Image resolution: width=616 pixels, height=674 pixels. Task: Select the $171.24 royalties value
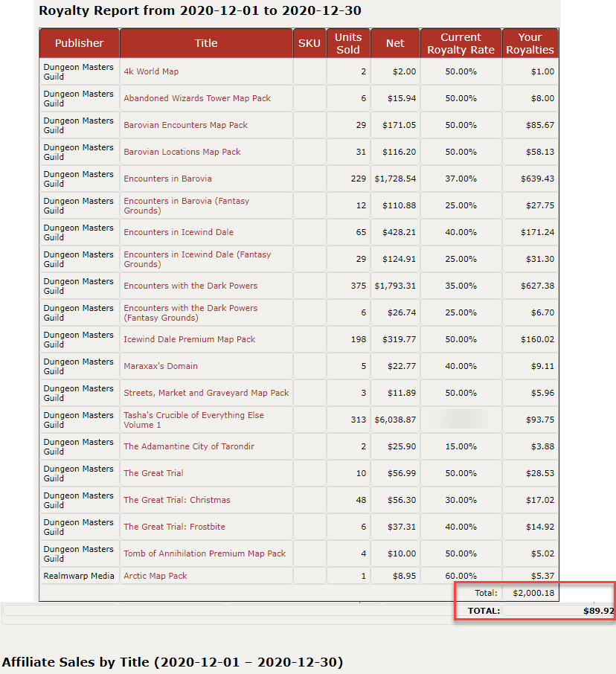click(x=537, y=232)
